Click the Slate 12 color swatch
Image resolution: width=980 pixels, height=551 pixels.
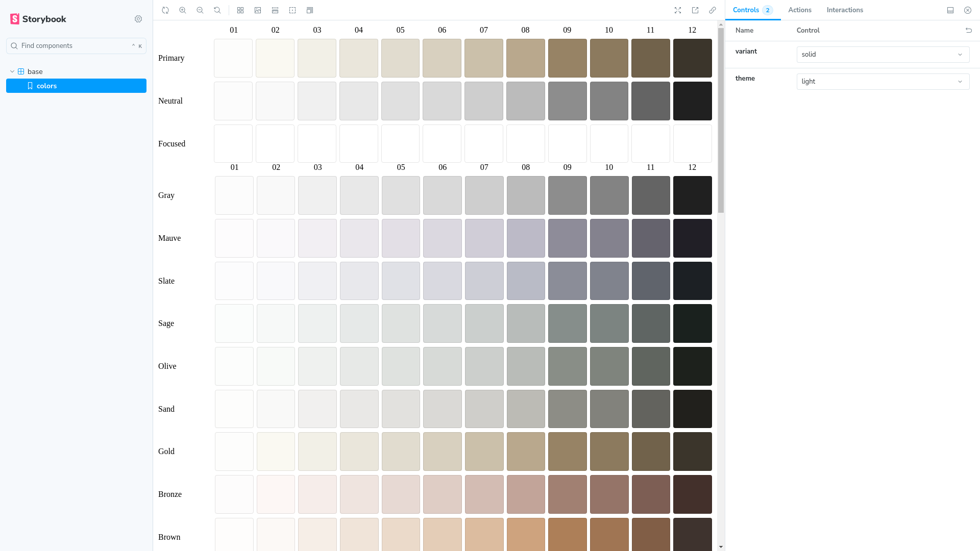coord(693,281)
